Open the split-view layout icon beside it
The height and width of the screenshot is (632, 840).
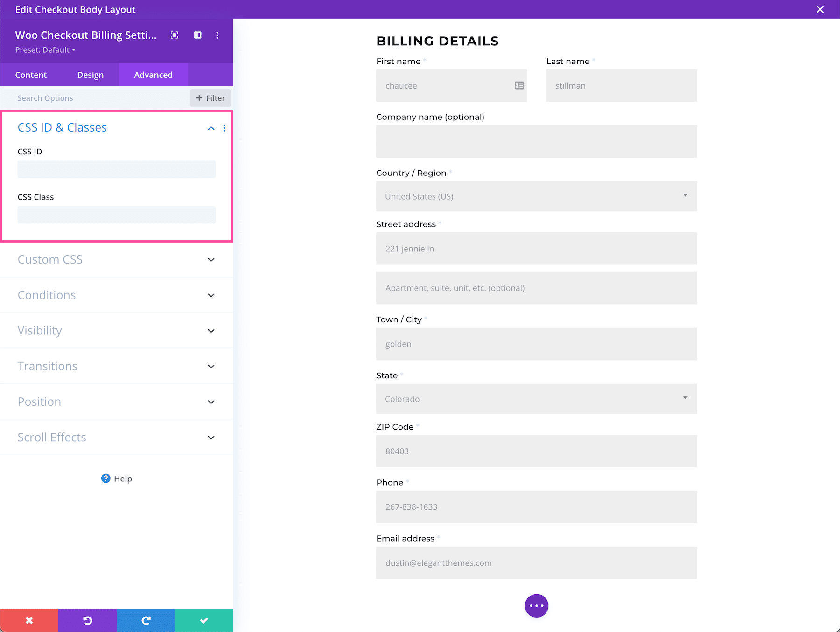click(198, 35)
